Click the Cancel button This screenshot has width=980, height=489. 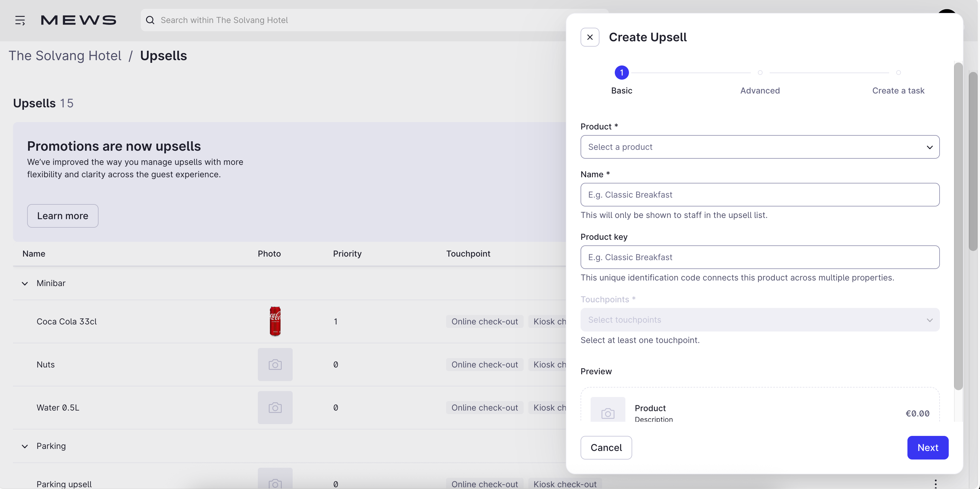click(606, 447)
